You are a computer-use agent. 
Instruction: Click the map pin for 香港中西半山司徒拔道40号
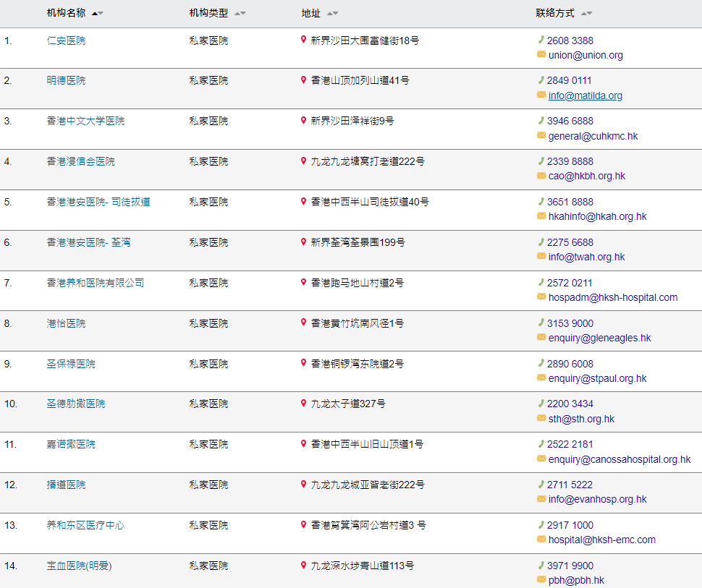coord(303,201)
